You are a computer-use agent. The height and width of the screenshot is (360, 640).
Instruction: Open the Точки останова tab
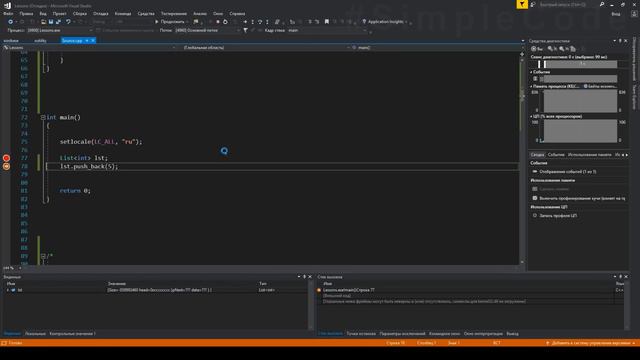(361, 334)
